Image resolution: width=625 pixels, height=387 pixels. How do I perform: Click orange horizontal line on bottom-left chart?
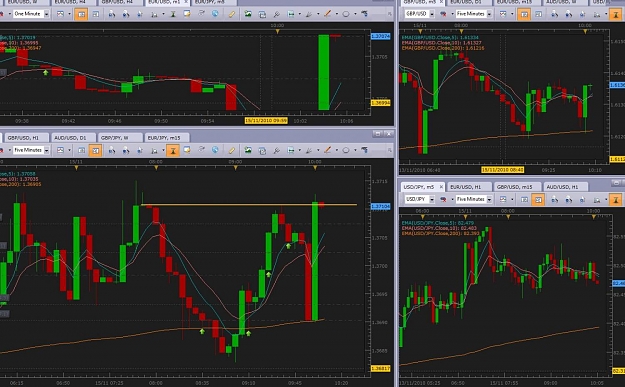249,205
